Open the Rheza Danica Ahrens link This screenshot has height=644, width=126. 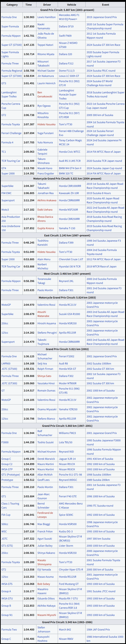coord(45,219)
